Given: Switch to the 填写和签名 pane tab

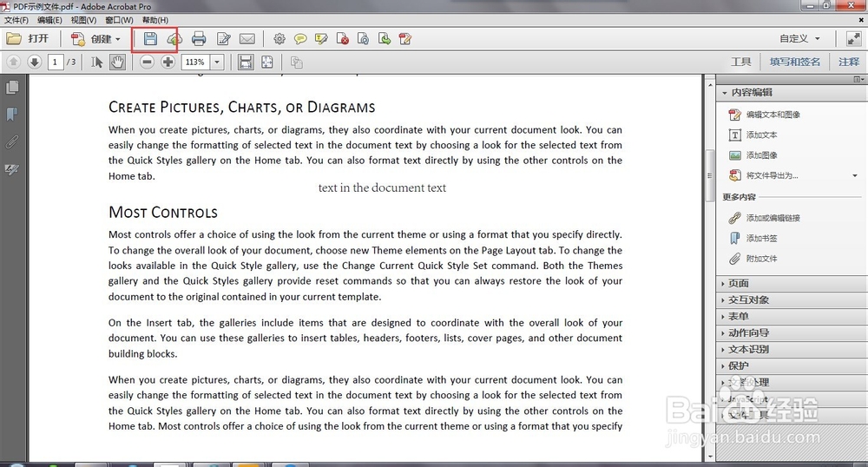Looking at the screenshot, I should click(795, 62).
